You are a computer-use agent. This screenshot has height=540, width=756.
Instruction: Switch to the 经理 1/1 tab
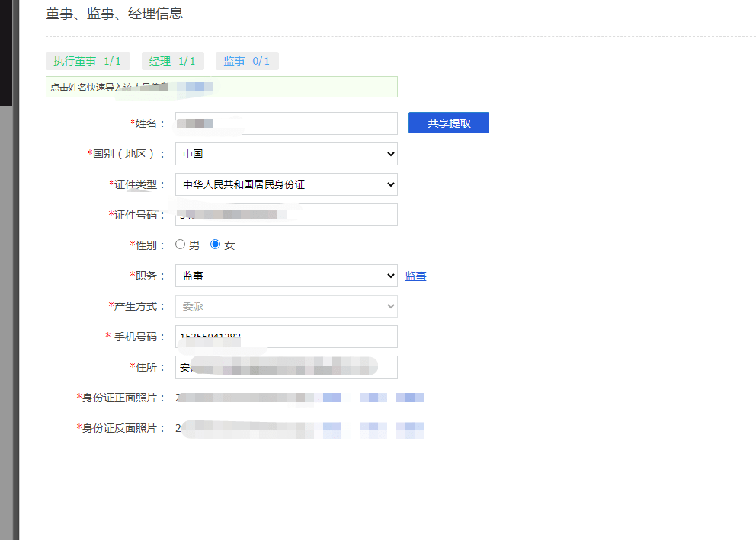[172, 61]
